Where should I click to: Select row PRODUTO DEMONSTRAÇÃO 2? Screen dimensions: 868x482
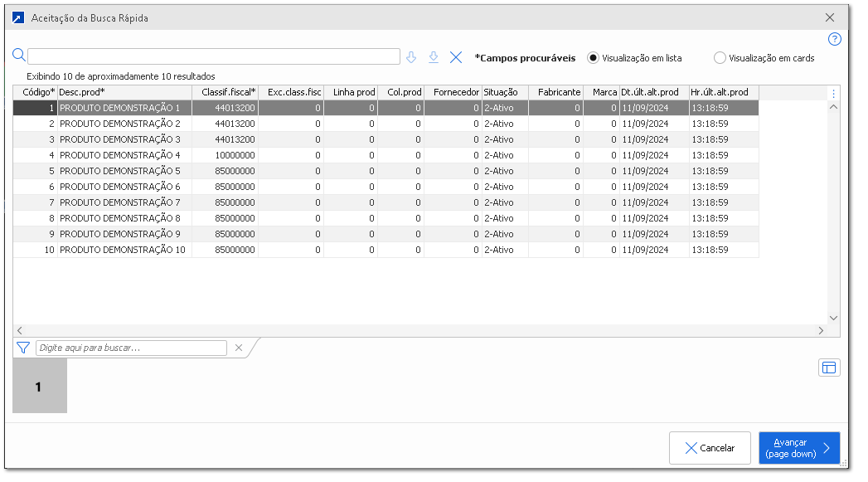click(386, 124)
